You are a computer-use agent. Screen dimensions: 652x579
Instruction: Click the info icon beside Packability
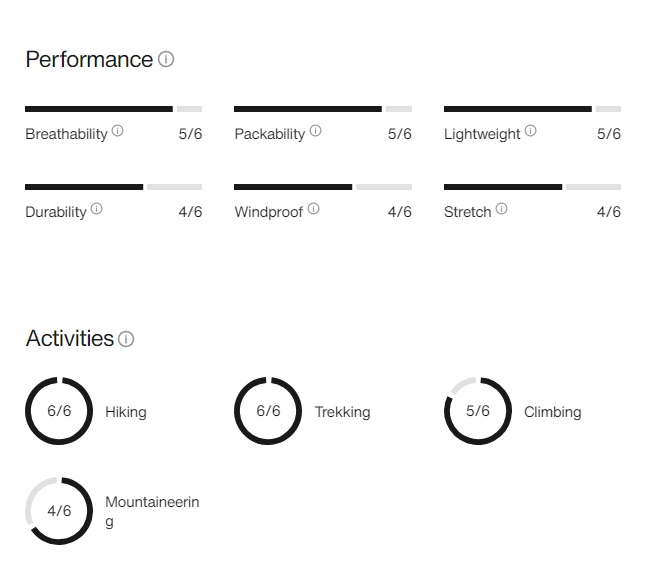(x=316, y=131)
